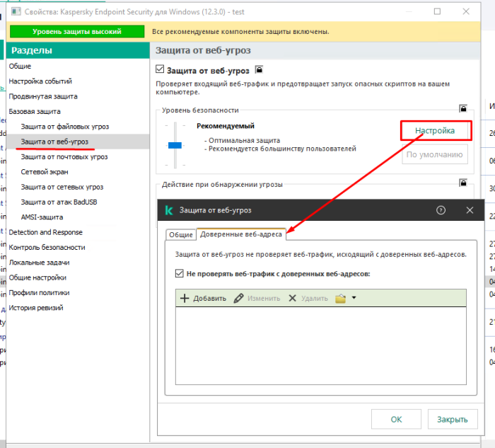Screen dimensions: 495x448
Task: Open Сетевой экран settings
Action: [45, 172]
